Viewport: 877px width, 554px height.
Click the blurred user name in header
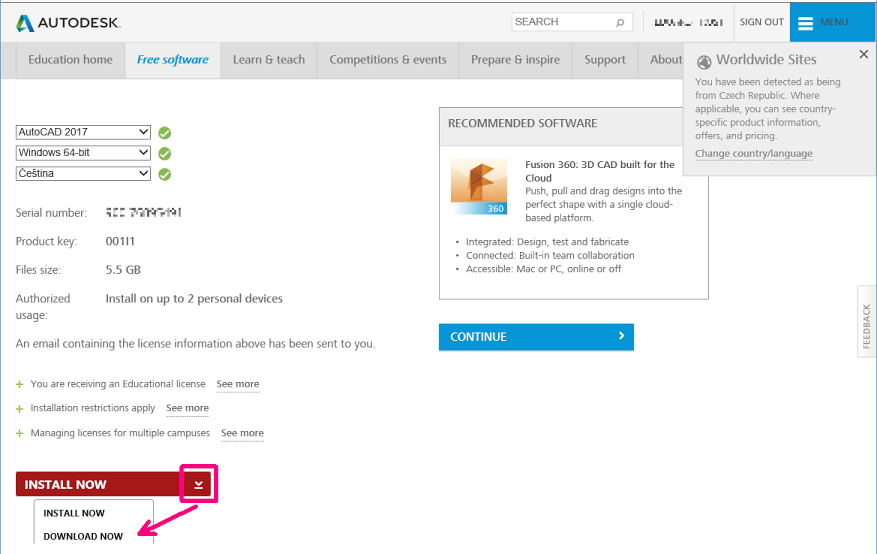689,23
